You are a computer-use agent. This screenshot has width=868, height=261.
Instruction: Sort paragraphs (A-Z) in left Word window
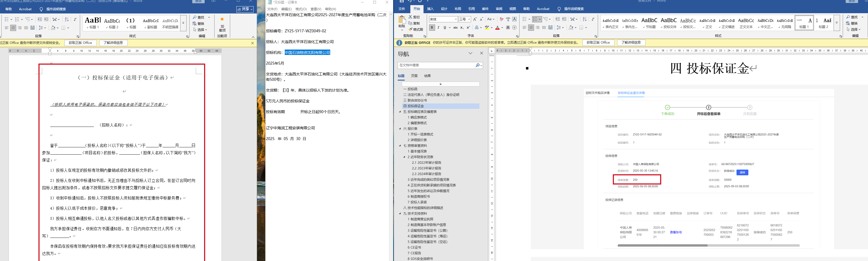[x=67, y=19]
